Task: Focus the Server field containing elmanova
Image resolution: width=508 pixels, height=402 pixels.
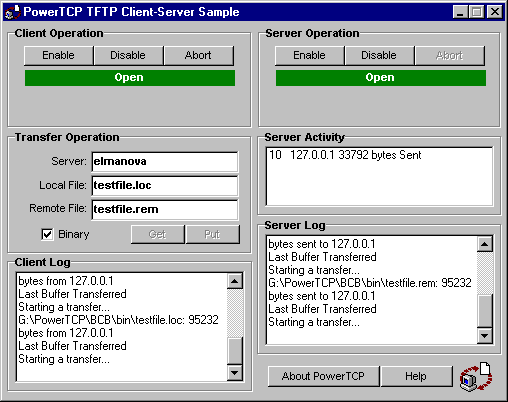Action: [x=165, y=162]
